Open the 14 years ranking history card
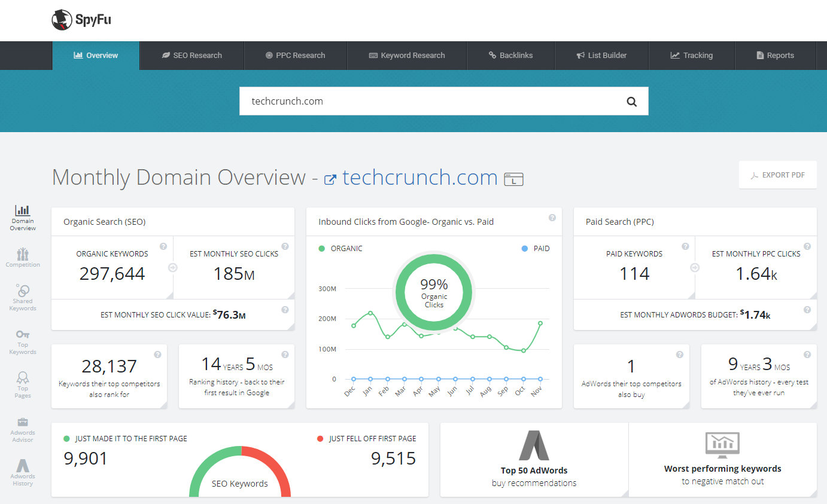Viewport: 827px width, 504px height. [237, 376]
